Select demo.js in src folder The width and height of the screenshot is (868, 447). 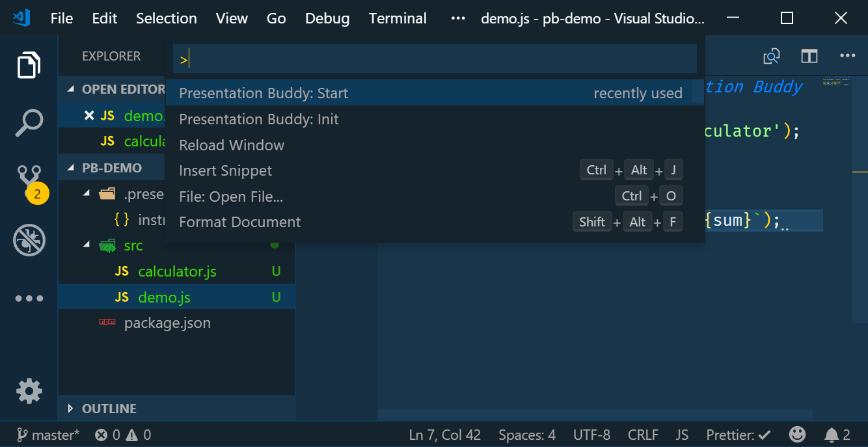coord(177,297)
